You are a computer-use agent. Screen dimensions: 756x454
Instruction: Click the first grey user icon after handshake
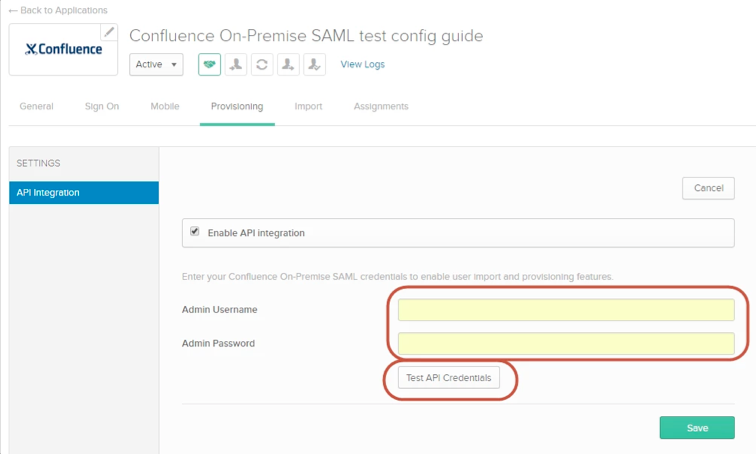(236, 65)
